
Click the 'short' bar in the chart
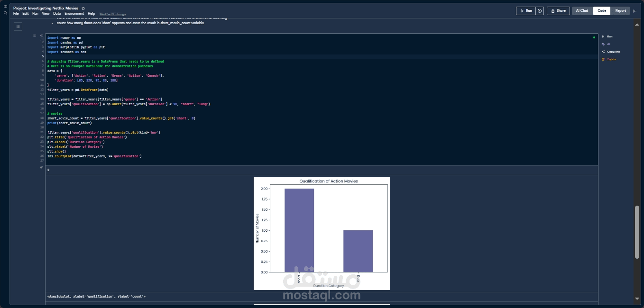pyautogui.click(x=299, y=230)
